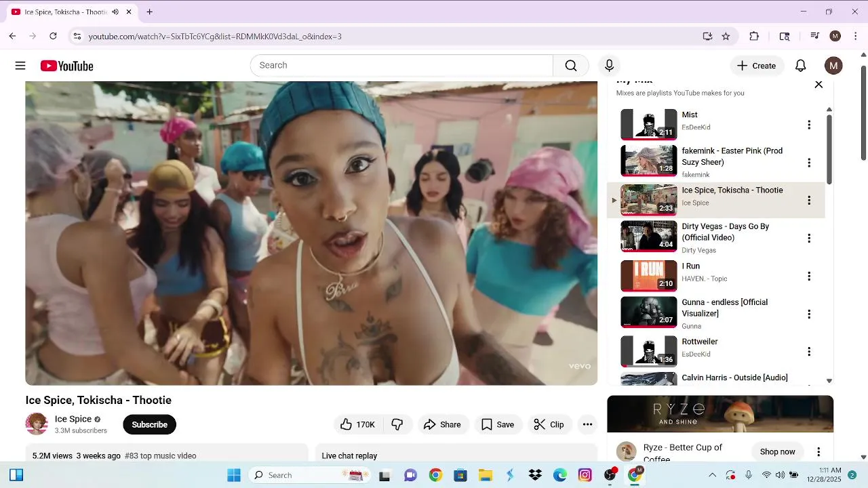Click the YouTube search input field

coord(401,66)
